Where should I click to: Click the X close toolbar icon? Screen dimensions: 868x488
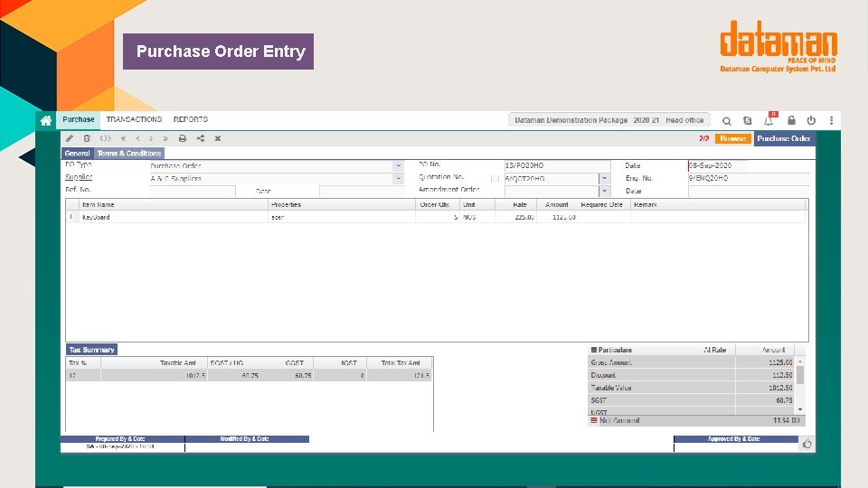pyautogui.click(x=218, y=138)
